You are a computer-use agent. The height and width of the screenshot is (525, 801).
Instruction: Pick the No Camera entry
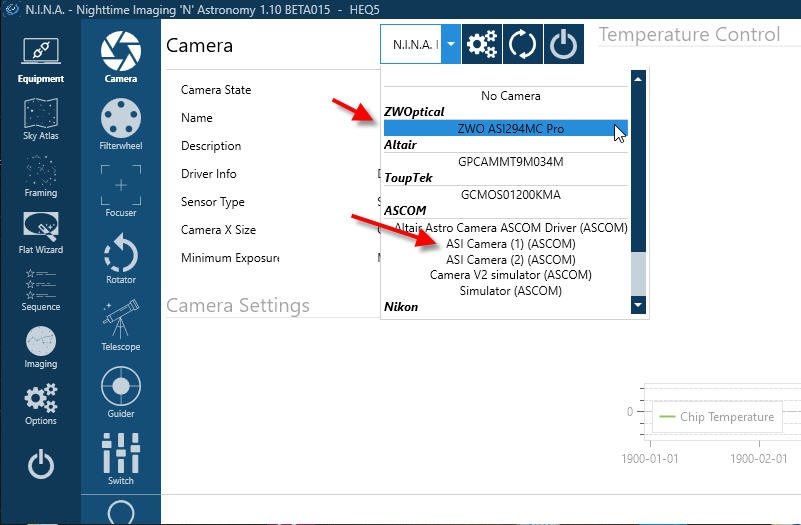pyautogui.click(x=510, y=96)
